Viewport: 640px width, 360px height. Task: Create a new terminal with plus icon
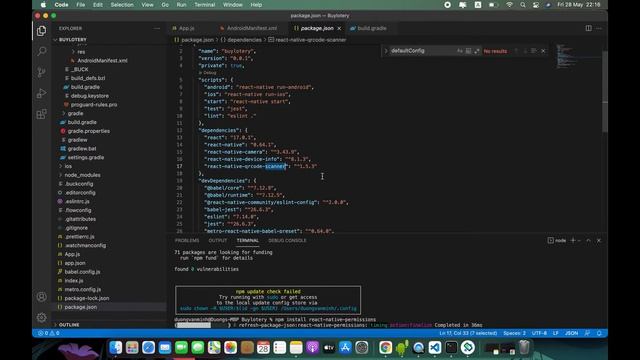point(573,240)
